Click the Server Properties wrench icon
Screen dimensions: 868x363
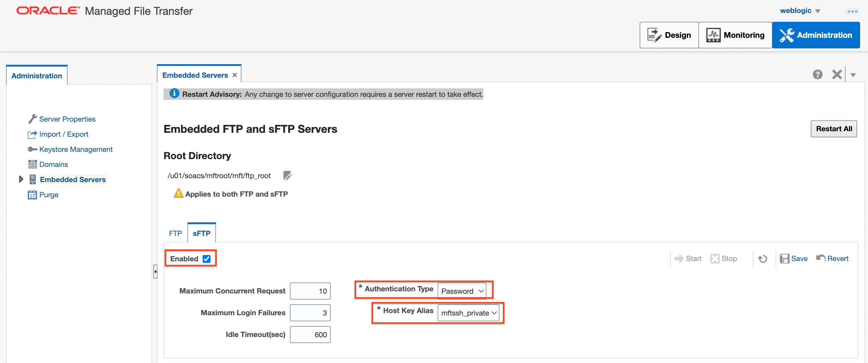coord(32,119)
